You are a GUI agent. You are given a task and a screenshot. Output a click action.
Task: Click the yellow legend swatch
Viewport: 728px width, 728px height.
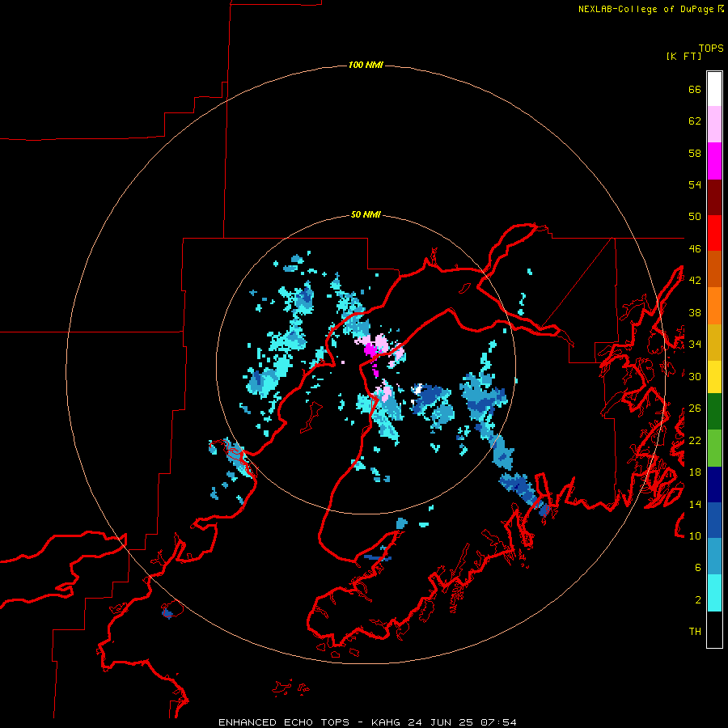pos(714,376)
